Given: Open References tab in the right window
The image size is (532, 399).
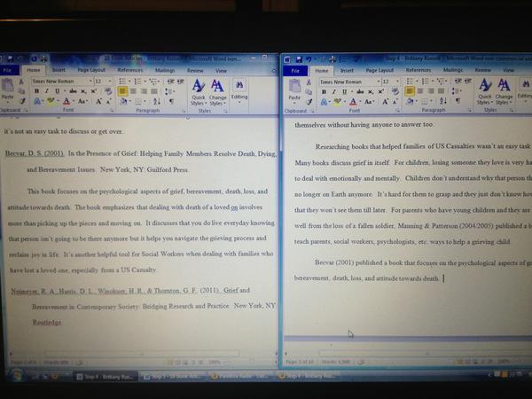Looking at the screenshot, I should [x=419, y=69].
